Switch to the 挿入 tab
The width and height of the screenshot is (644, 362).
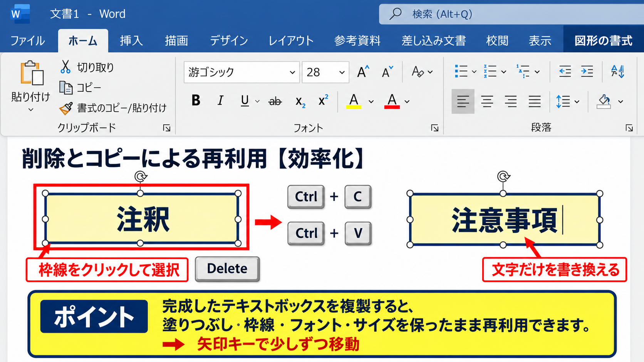pos(131,40)
